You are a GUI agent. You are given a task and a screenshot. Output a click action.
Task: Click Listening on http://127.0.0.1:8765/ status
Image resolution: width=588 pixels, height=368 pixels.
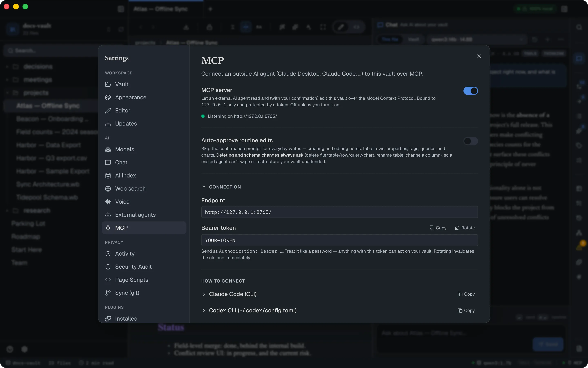(239, 116)
